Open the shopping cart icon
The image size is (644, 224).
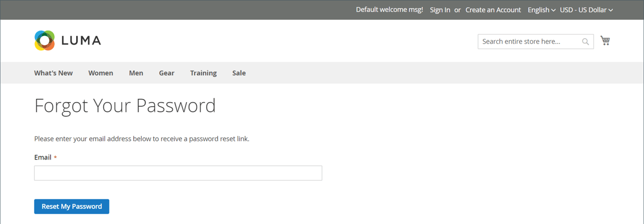[605, 41]
